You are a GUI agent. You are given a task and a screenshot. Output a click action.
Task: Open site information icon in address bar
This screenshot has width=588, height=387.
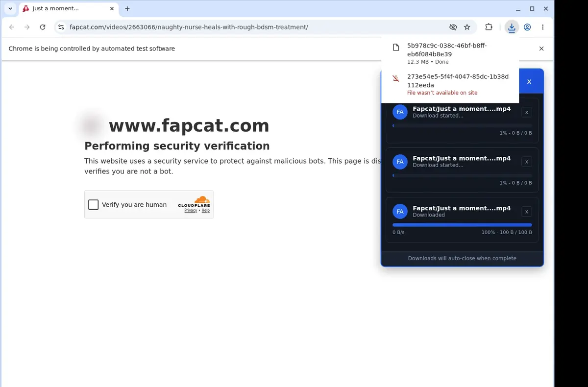(x=61, y=27)
